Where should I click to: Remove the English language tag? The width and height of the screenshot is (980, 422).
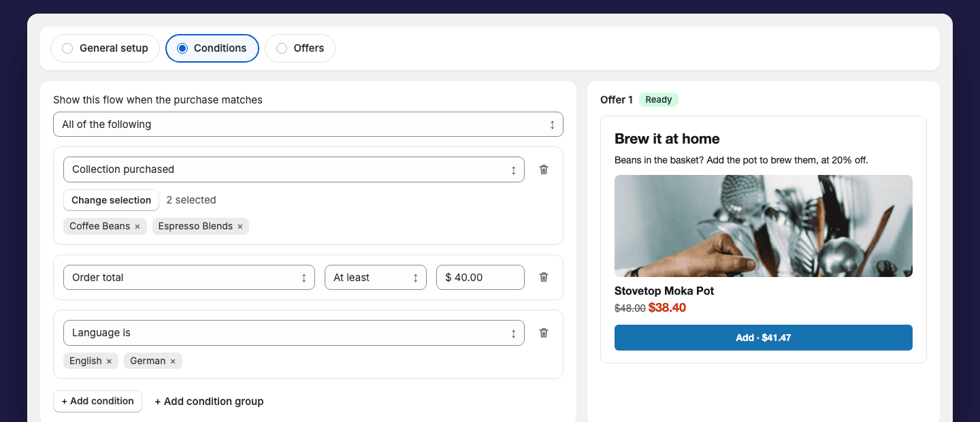point(109,361)
